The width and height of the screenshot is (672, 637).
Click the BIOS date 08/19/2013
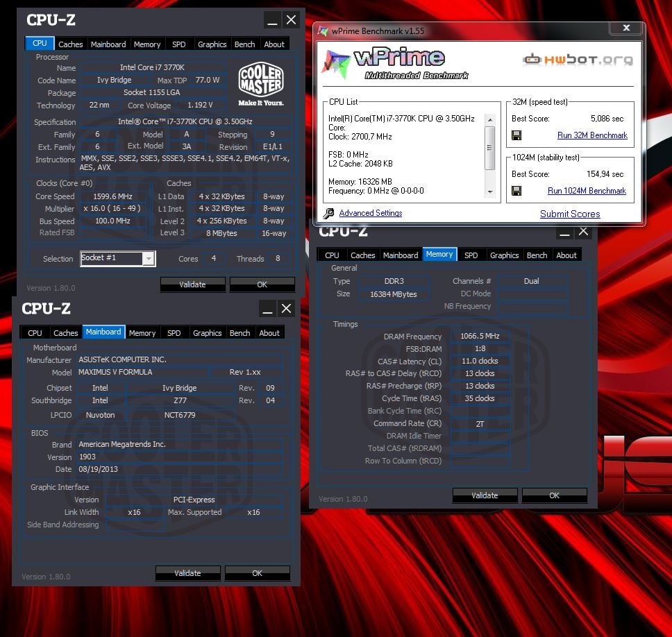click(x=98, y=469)
